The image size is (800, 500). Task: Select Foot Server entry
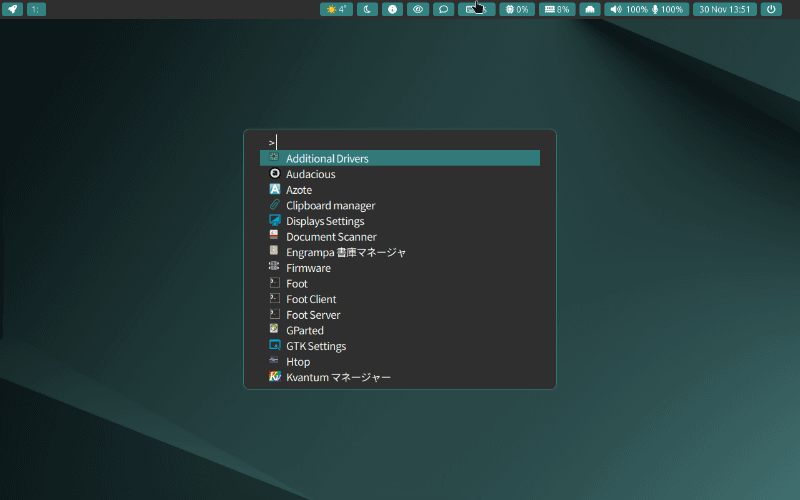click(400, 315)
